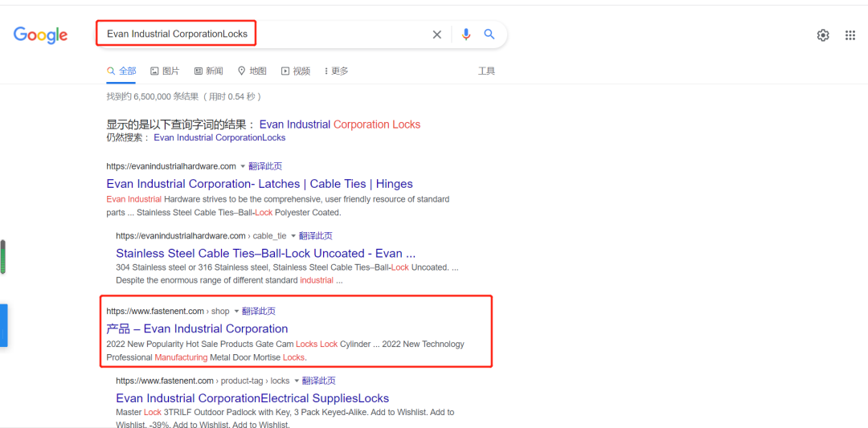Click snippet text starting 'Master Lock 3TRILF'

coord(285,418)
